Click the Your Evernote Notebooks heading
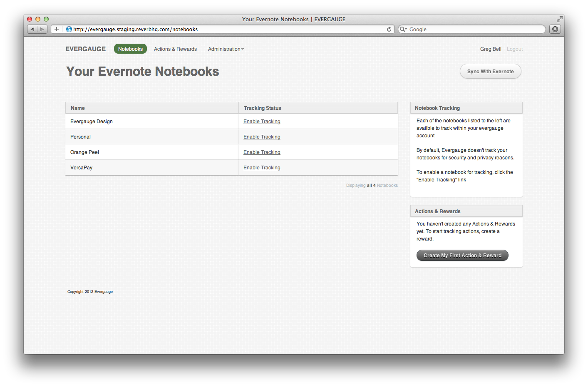Image resolution: width=588 pixels, height=387 pixels. [x=143, y=72]
